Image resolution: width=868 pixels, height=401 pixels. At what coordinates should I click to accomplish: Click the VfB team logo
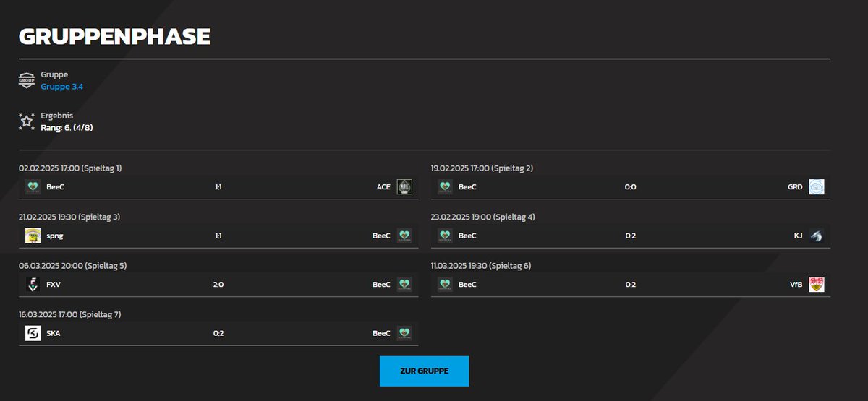[x=817, y=284]
